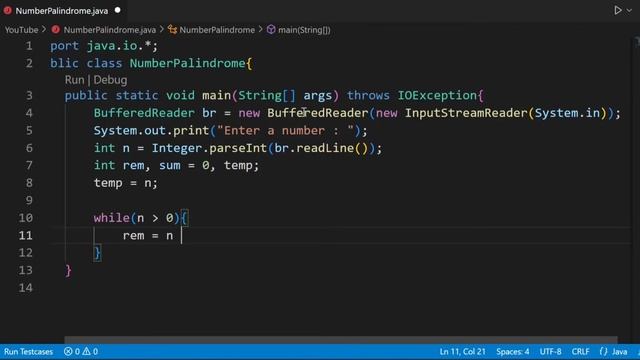Screen dimensions: 640x360
Task: Click the Run CodeLens link above main
Action: (74, 80)
